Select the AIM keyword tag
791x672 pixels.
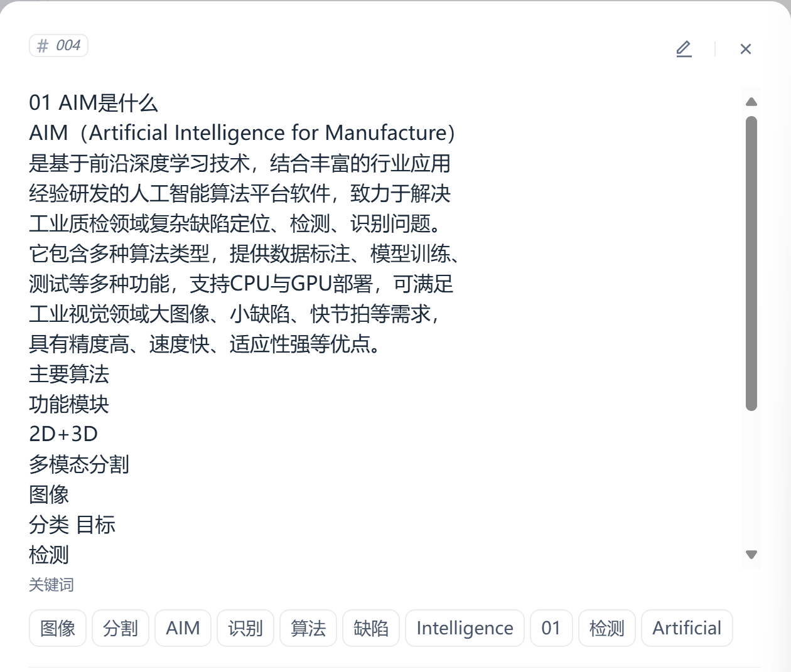(x=183, y=628)
